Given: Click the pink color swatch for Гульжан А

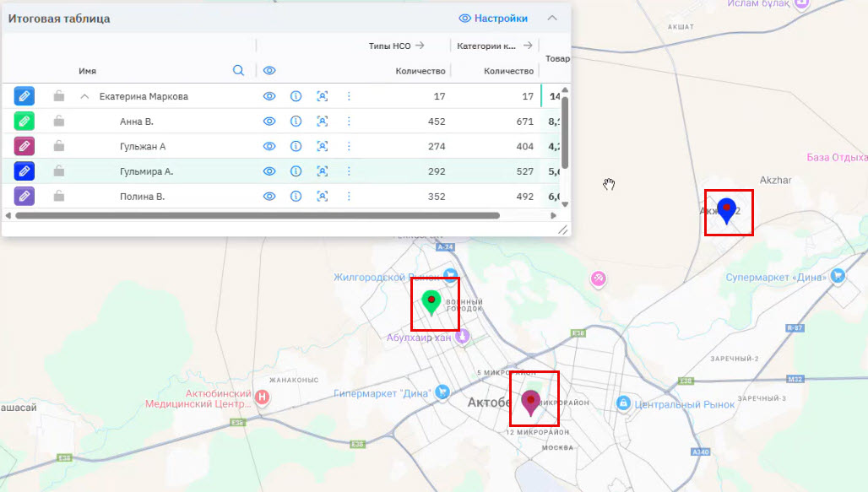Looking at the screenshot, I should pyautogui.click(x=24, y=146).
